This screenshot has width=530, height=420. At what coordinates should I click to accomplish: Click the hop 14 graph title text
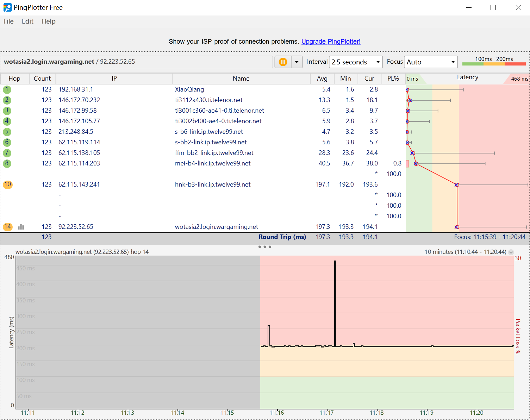82,252
